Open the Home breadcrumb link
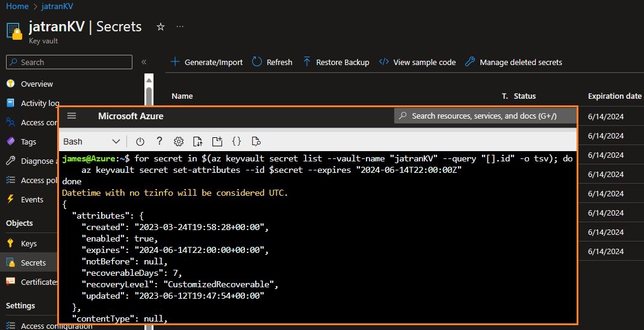 point(17,7)
